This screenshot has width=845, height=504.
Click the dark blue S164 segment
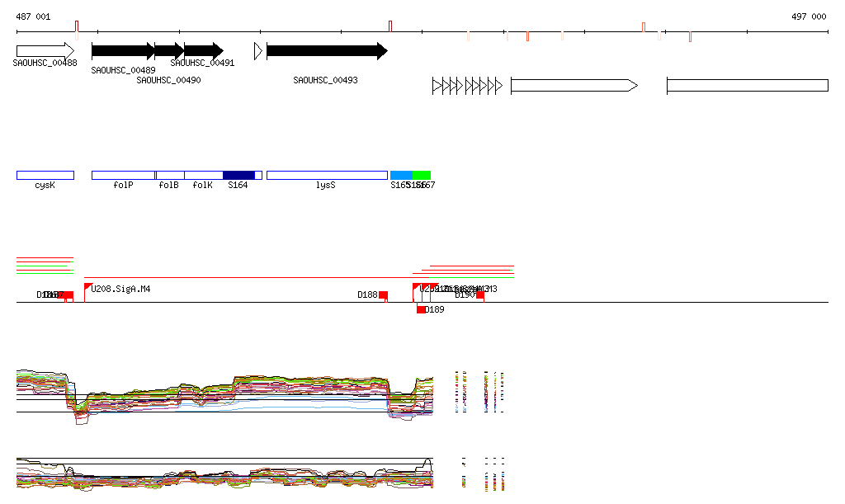[238, 175]
